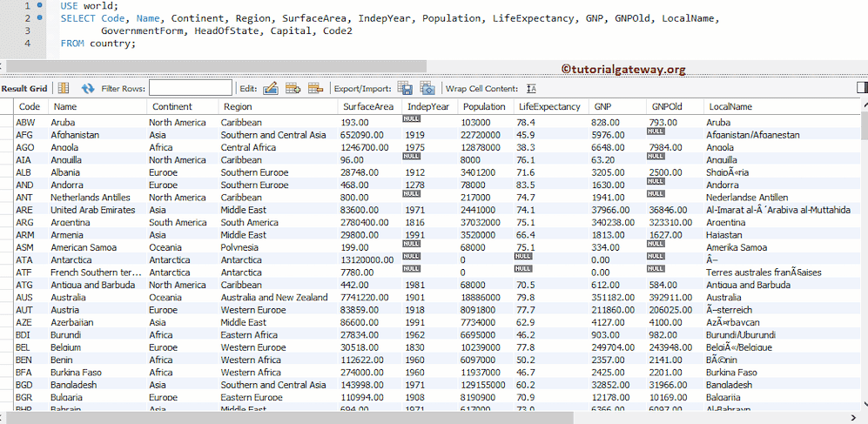Click the GNPOld cell '323310.00'
Image resolution: width=868 pixels, height=424 pixels.
[674, 223]
